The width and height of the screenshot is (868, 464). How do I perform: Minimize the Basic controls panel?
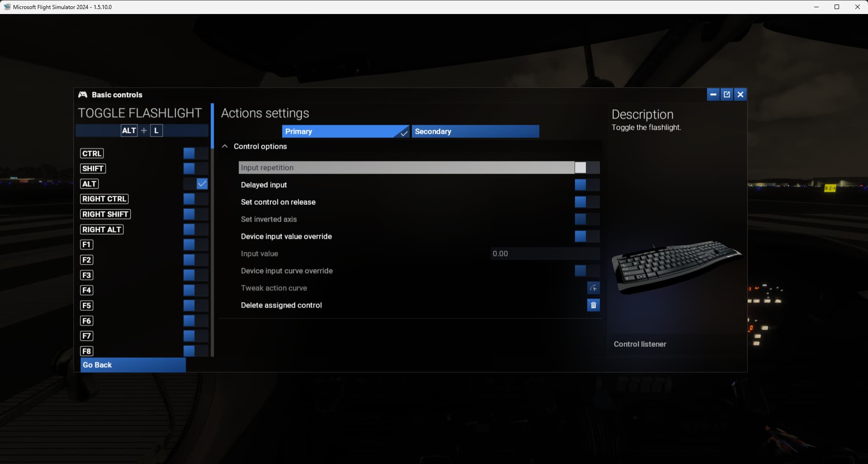pyautogui.click(x=713, y=95)
